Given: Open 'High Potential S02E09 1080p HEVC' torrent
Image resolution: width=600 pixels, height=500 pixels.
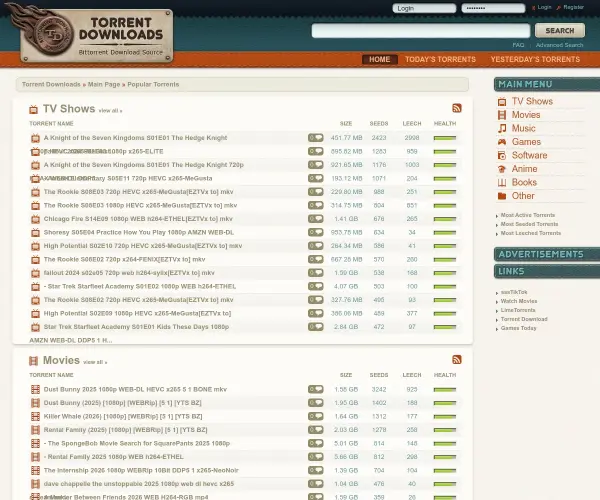Looking at the screenshot, I should tap(137, 313).
